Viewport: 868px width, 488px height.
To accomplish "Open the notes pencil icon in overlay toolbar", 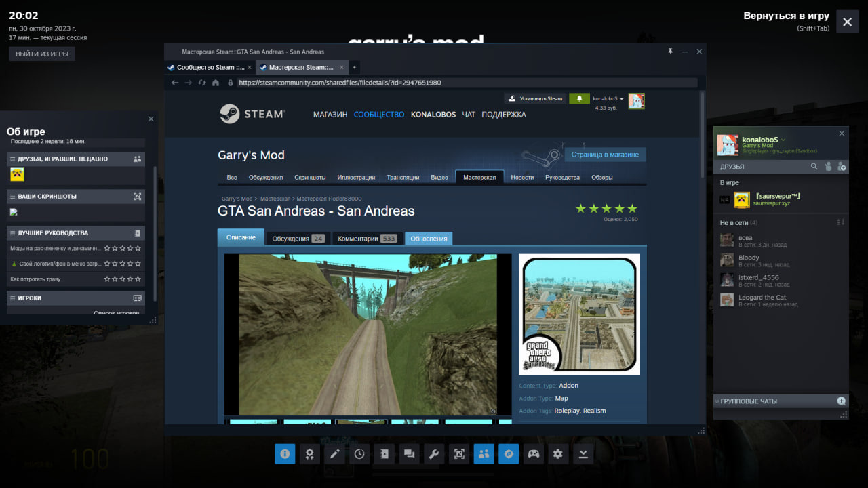I will (334, 454).
